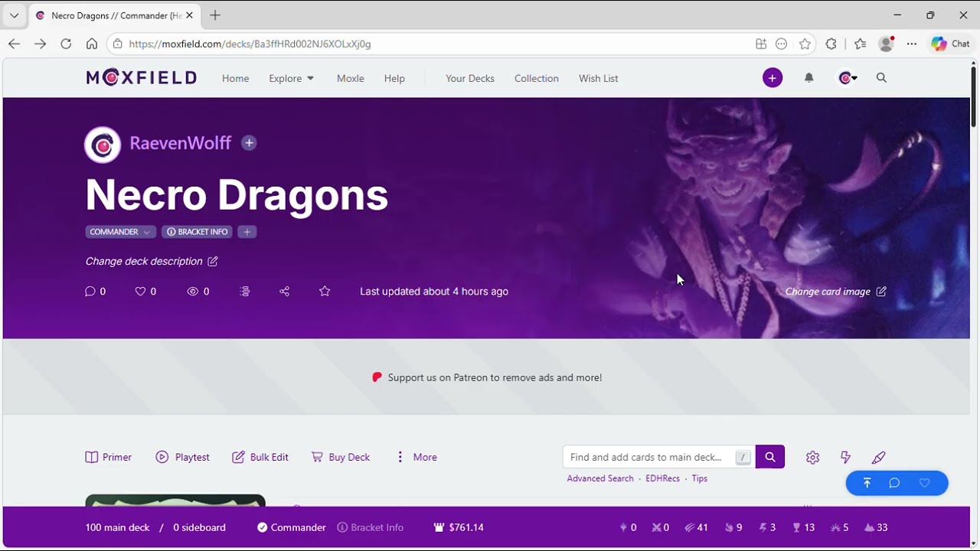
Task: Start a Playtest
Action: [182, 457]
